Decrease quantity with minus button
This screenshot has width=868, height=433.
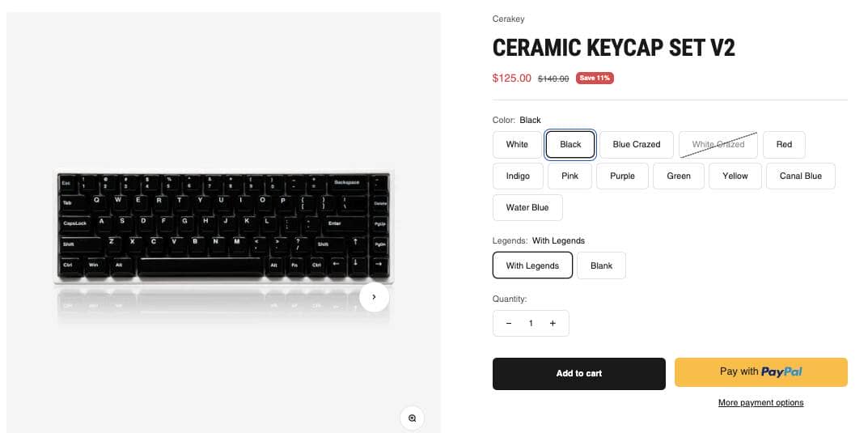pos(509,324)
